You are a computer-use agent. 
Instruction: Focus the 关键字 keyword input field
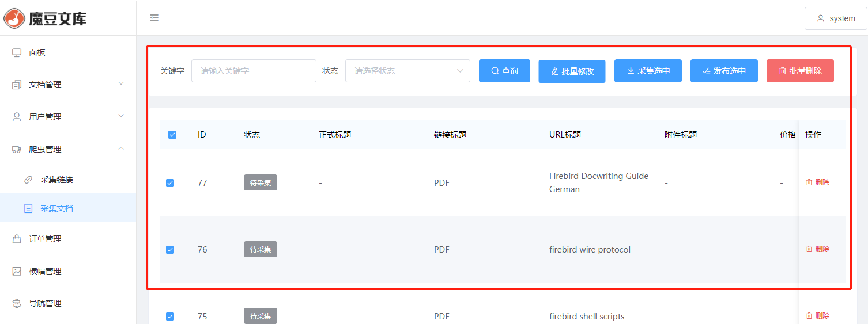254,71
